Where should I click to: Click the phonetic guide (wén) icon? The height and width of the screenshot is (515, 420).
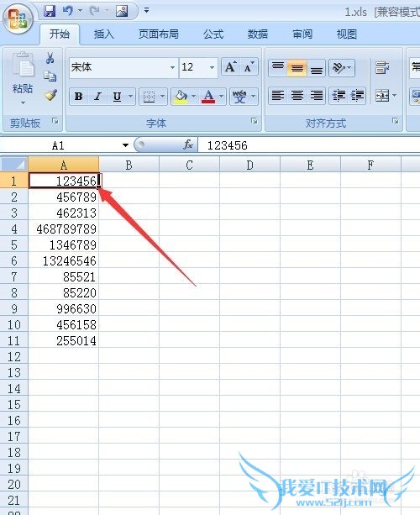tap(239, 97)
